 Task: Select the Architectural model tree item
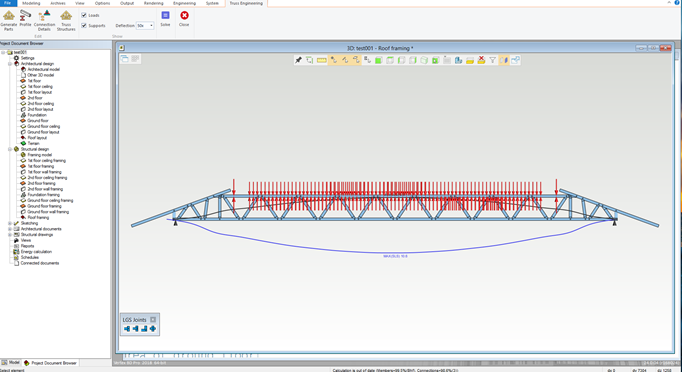(43, 69)
